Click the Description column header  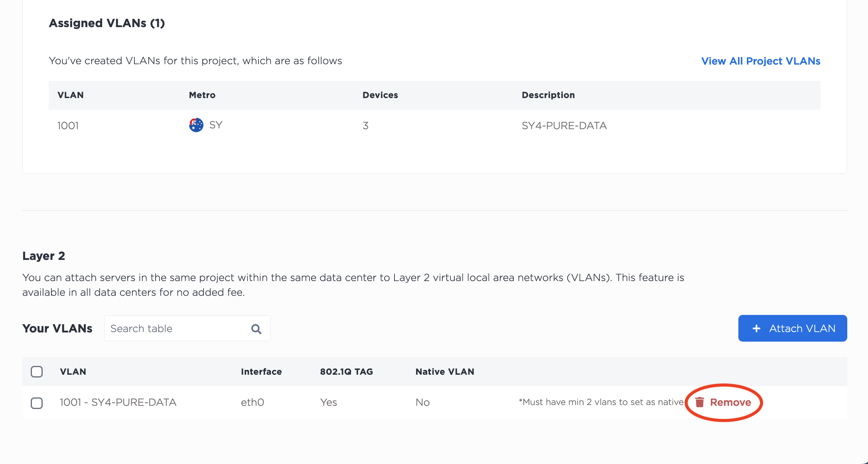548,95
